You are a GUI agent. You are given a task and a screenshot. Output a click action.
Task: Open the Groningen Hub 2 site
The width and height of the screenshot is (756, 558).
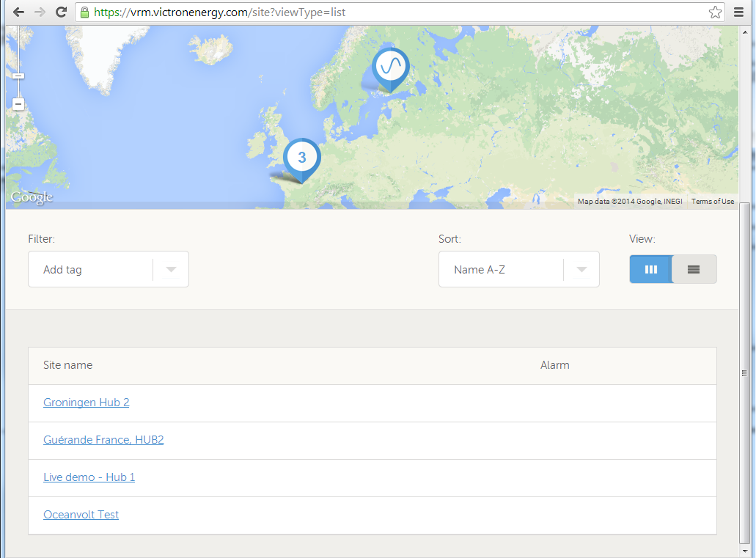pyautogui.click(x=86, y=403)
